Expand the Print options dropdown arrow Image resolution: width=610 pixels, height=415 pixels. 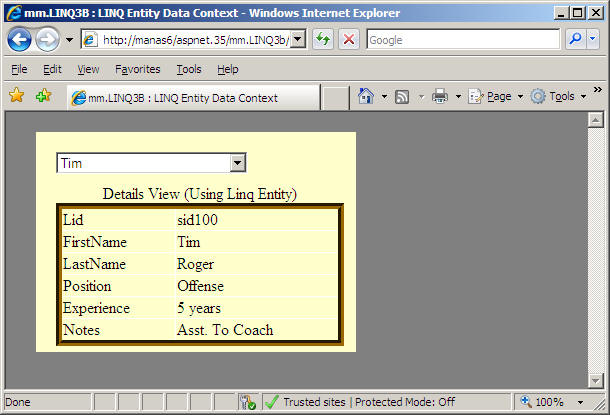458,96
